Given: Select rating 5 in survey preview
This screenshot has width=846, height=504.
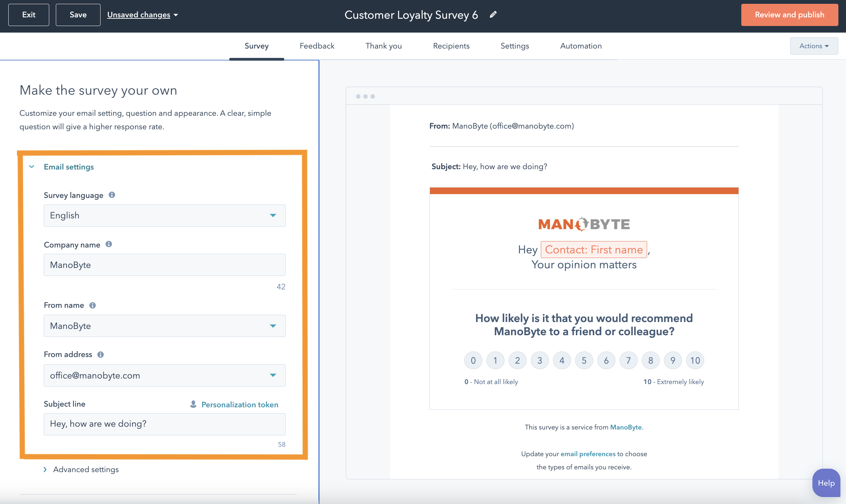Looking at the screenshot, I should [584, 360].
